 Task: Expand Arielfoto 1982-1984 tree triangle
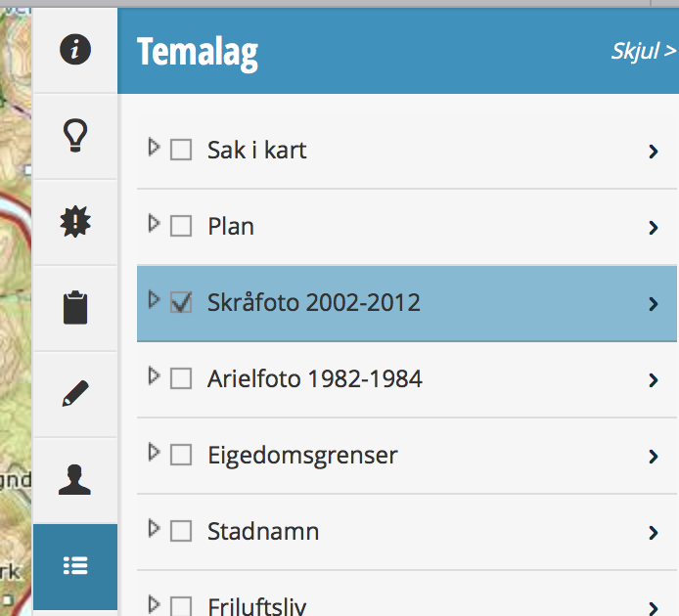pos(153,376)
